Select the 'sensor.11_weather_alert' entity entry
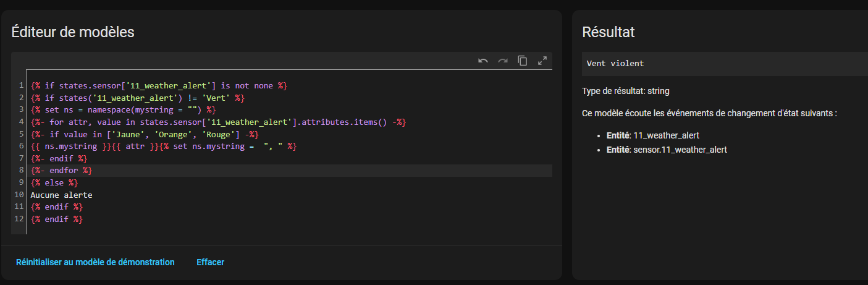868x285 pixels. click(667, 150)
